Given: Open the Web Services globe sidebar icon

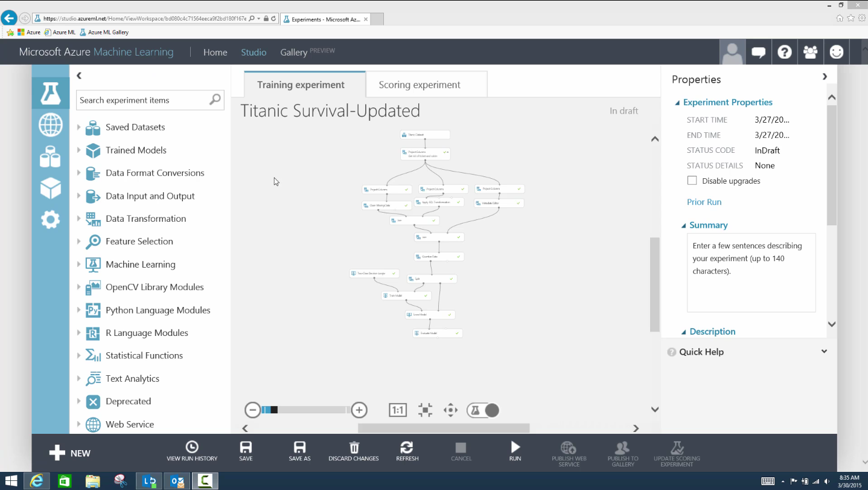Looking at the screenshot, I should [x=51, y=125].
